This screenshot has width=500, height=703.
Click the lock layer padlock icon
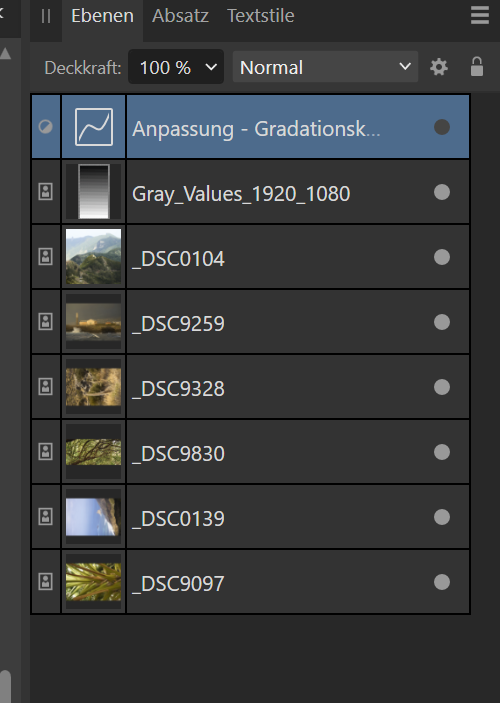coord(477,67)
